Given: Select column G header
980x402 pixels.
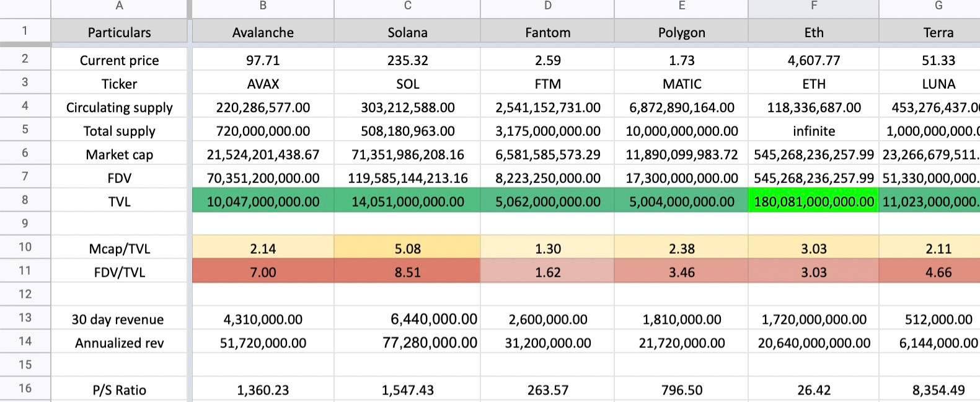Looking at the screenshot, I should pyautogui.click(x=930, y=9).
